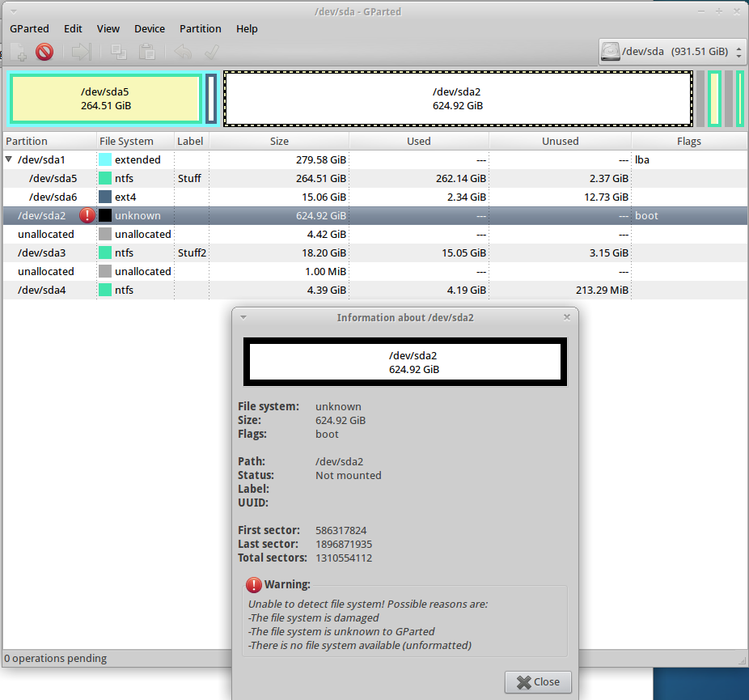Click the red warning icon beside /dev/sda2
This screenshot has width=749, height=700.
87,215
